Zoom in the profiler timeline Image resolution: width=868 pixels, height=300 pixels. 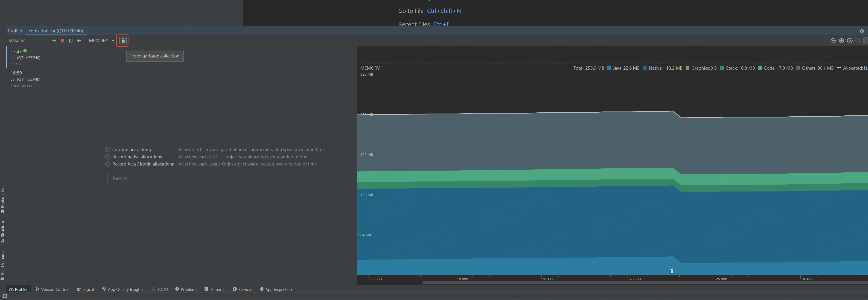pos(841,41)
